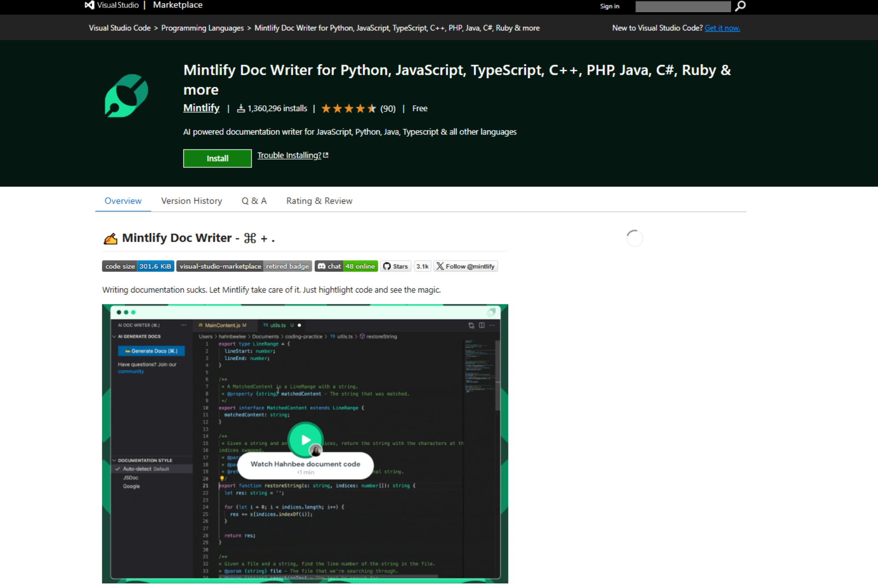878x588 pixels.
Task: Click the 3.1k star count badge
Action: pyautogui.click(x=422, y=266)
